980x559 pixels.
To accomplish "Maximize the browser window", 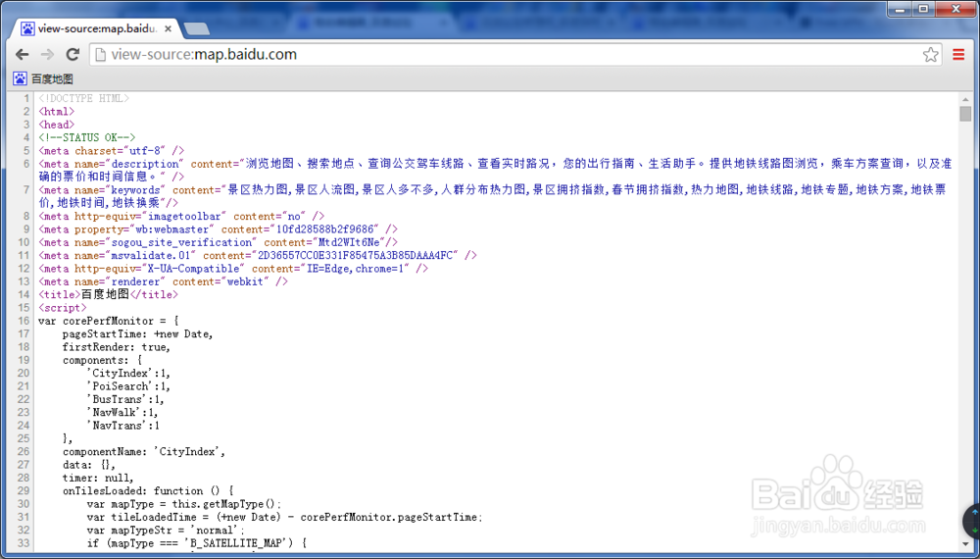I will point(924,9).
